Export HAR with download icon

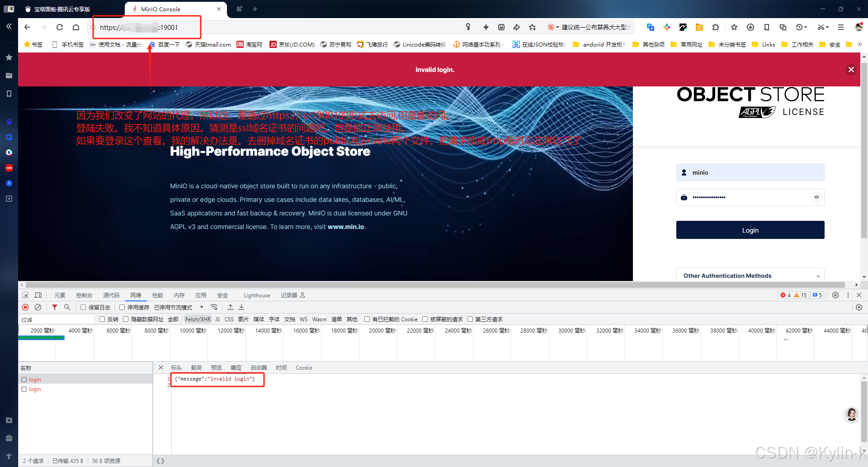click(x=241, y=307)
